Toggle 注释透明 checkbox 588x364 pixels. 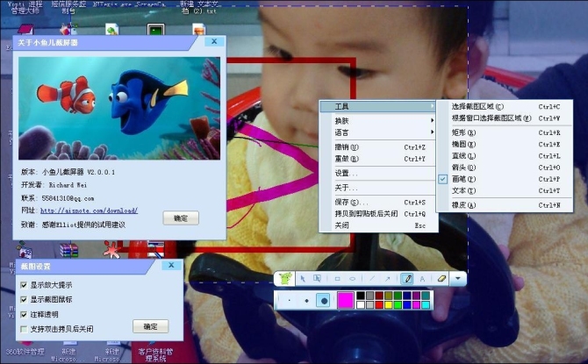coord(24,314)
